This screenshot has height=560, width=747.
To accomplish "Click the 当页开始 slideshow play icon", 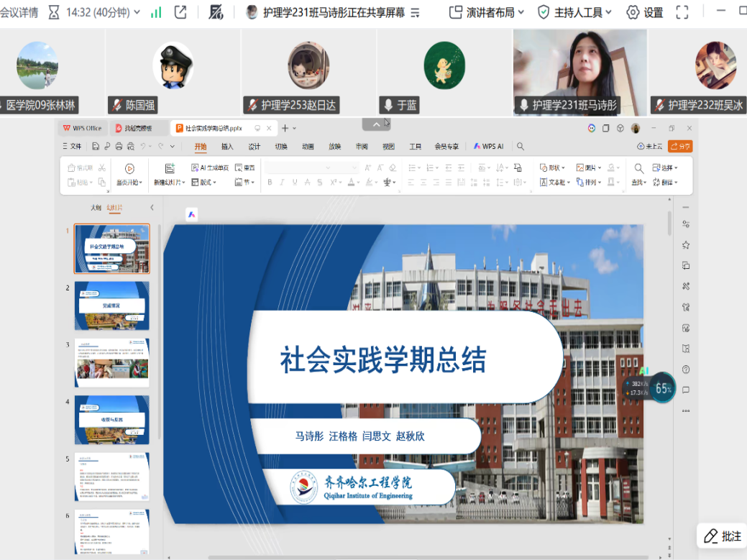I will pos(129,168).
